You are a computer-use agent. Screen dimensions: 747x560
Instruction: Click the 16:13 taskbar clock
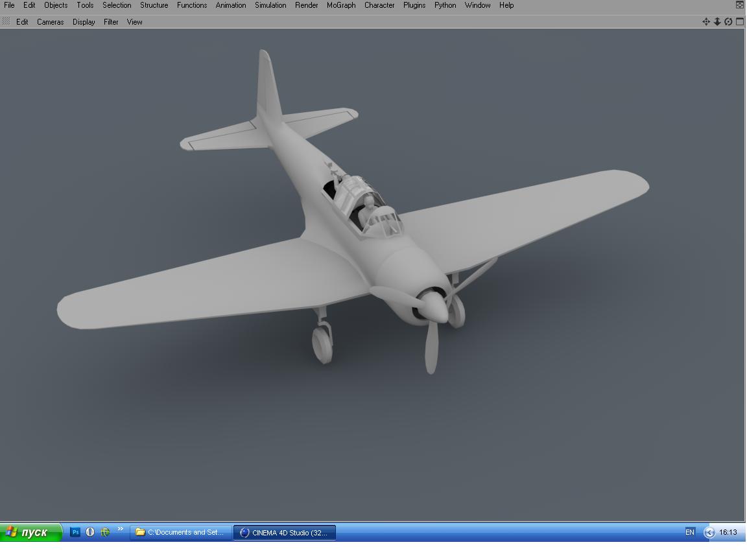728,532
